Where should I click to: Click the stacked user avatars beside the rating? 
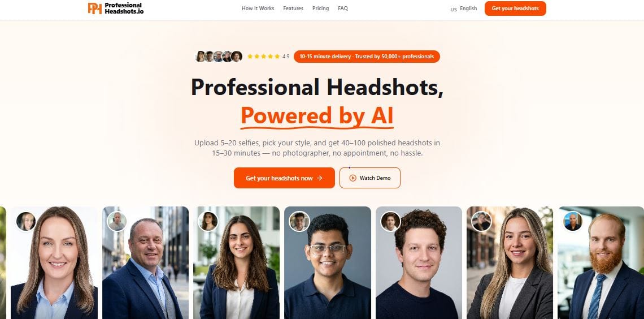pos(219,57)
